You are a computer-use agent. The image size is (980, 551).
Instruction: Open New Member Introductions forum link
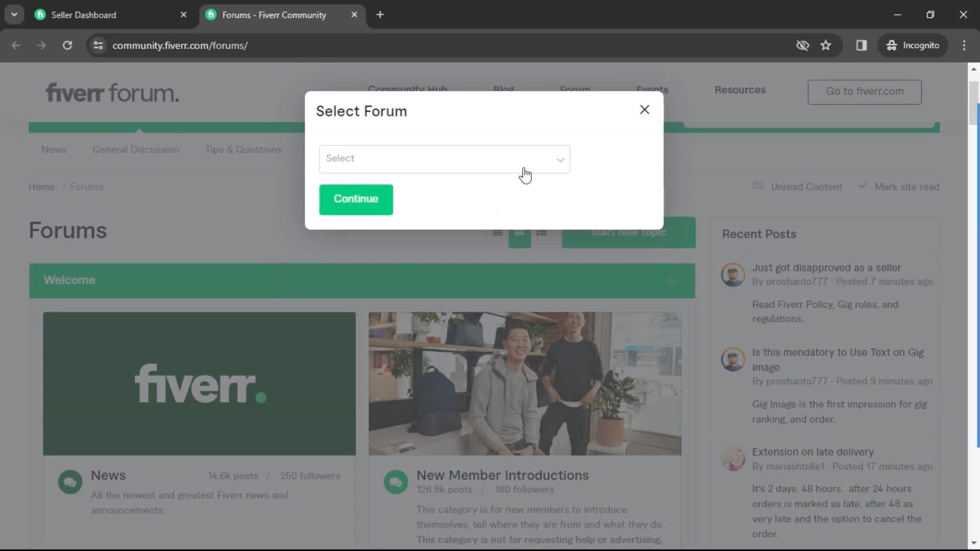click(502, 475)
